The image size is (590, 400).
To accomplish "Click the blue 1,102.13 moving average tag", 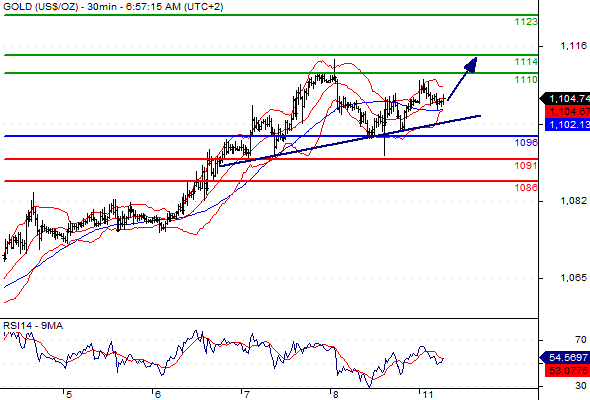I will pos(567,125).
